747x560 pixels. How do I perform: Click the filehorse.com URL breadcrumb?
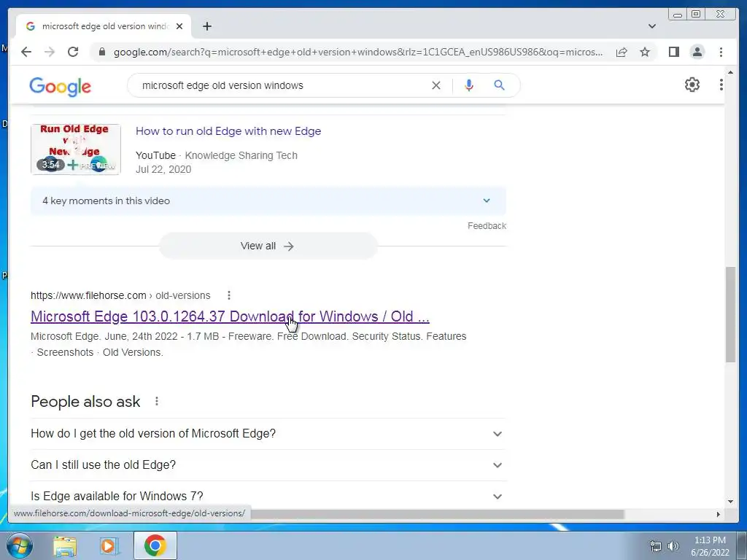click(120, 295)
